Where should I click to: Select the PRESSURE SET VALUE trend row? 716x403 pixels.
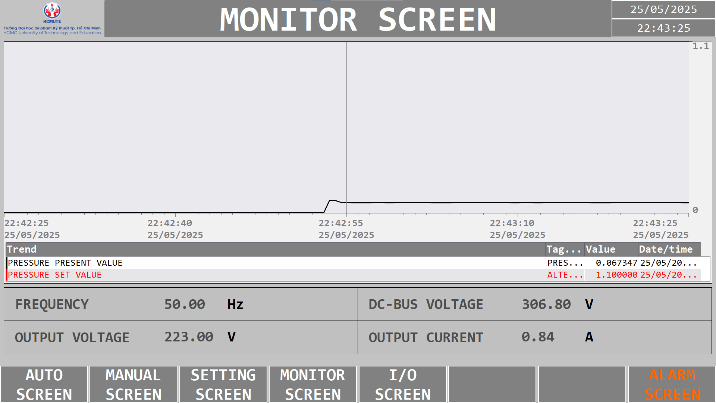(353, 275)
